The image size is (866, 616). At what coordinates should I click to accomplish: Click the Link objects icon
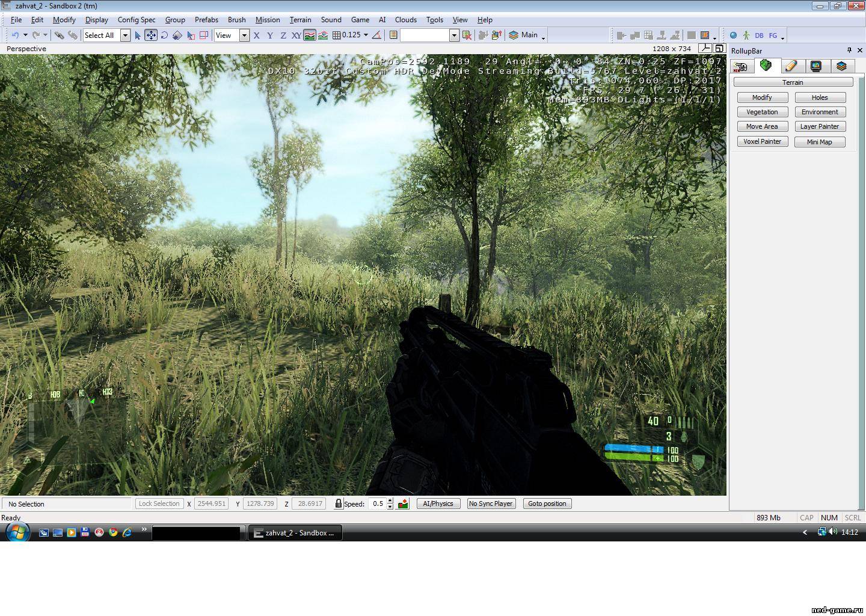pyautogui.click(x=59, y=35)
